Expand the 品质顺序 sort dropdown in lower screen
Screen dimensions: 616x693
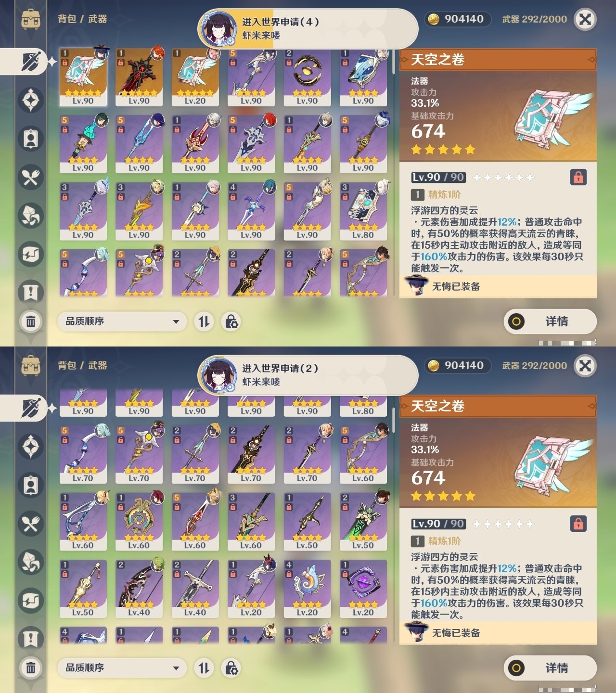point(122,668)
